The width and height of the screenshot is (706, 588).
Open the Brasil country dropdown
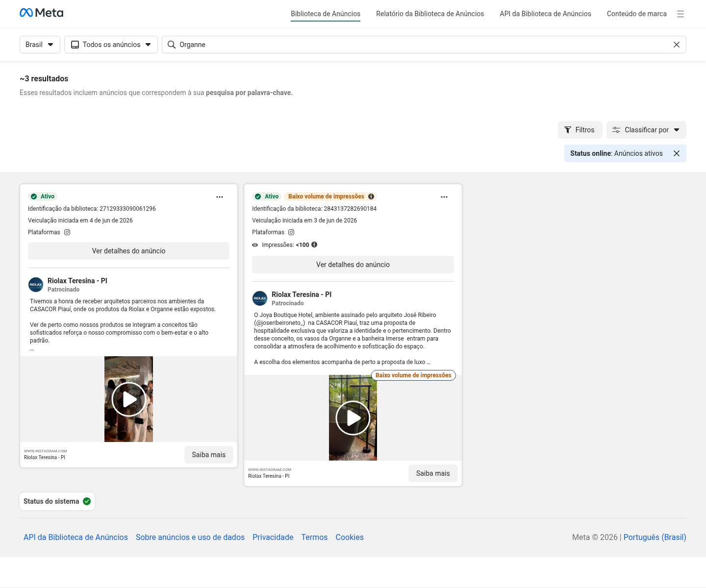(40, 45)
